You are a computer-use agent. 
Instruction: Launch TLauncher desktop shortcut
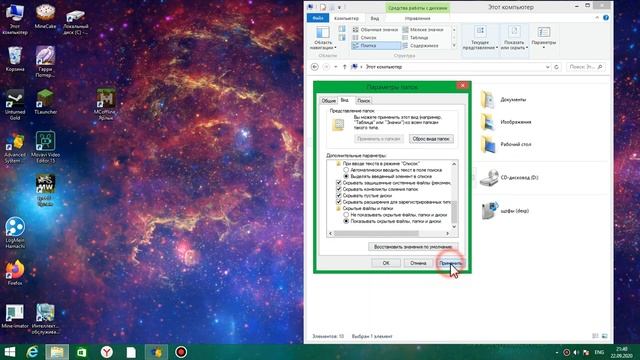click(x=45, y=102)
